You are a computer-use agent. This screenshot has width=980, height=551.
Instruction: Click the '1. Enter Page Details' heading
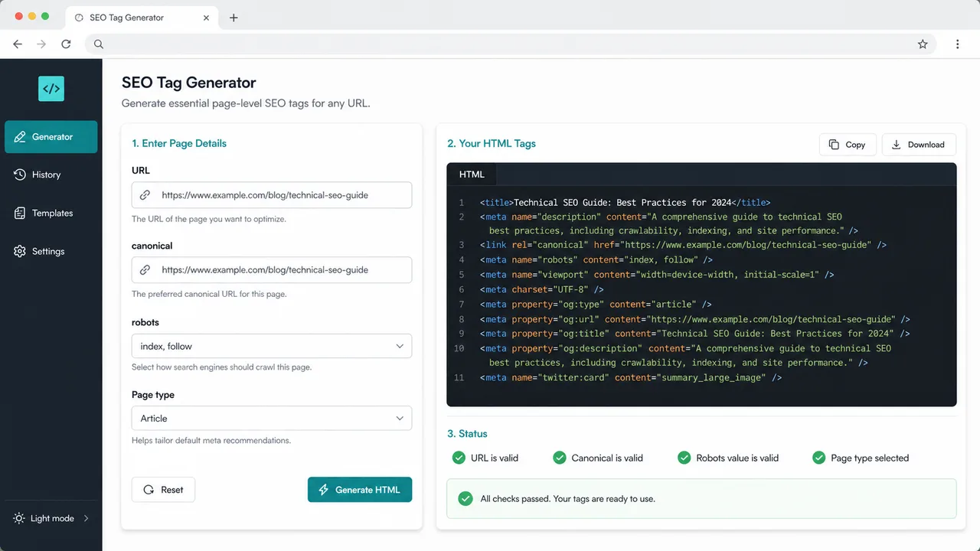pos(179,143)
